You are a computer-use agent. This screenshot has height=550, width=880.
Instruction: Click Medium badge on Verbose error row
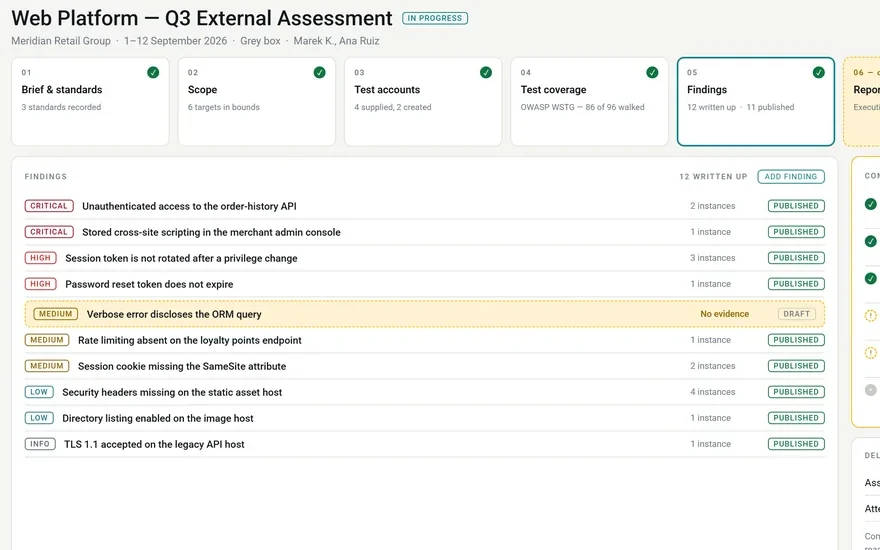[x=56, y=314]
